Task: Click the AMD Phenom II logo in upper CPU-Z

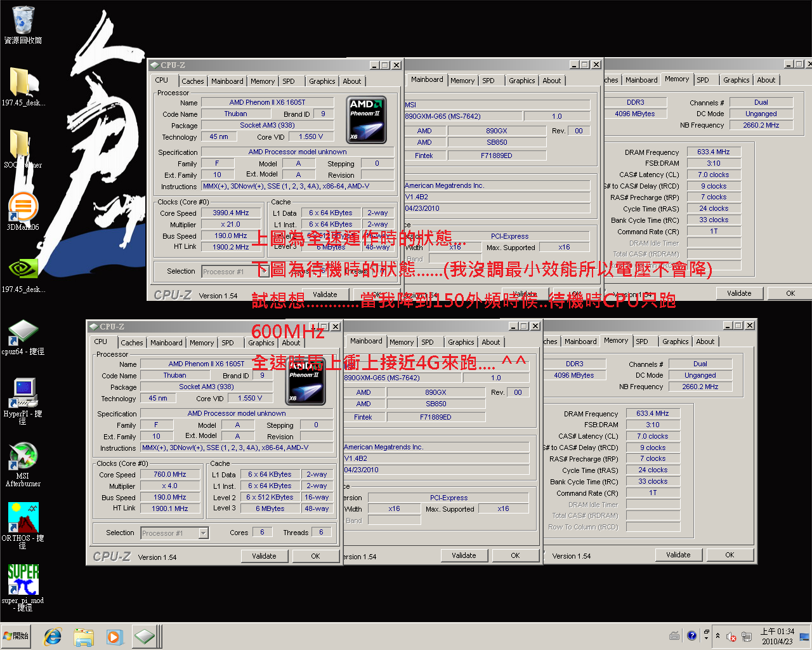Action: click(x=367, y=119)
